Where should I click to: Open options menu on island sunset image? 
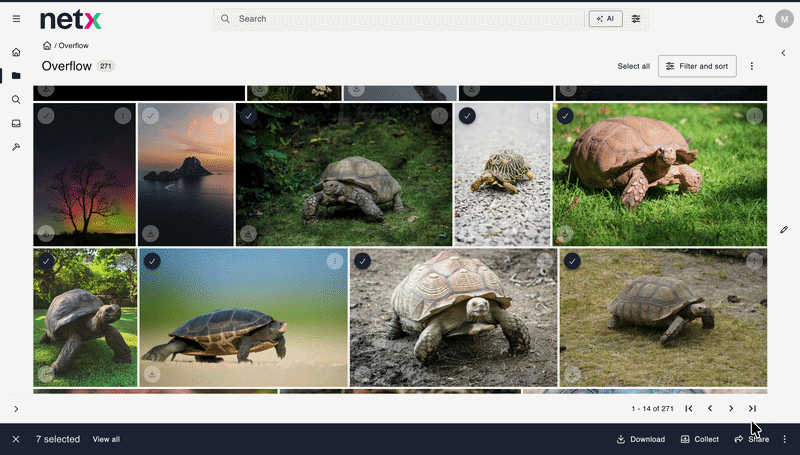pyautogui.click(x=220, y=116)
